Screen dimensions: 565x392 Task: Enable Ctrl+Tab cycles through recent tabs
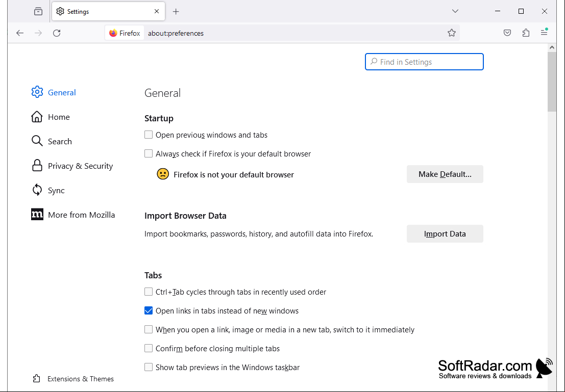coord(149,292)
